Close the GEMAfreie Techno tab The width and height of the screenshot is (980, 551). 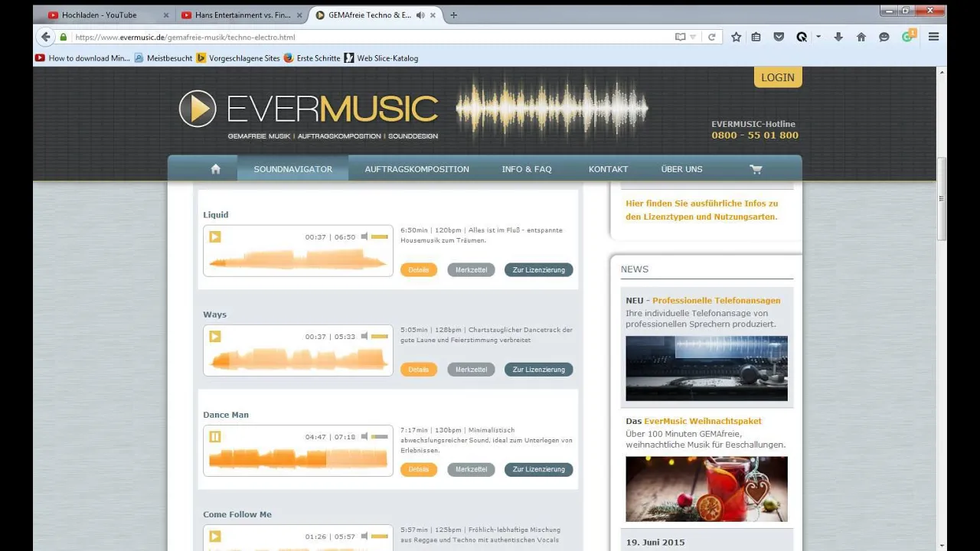pos(433,15)
